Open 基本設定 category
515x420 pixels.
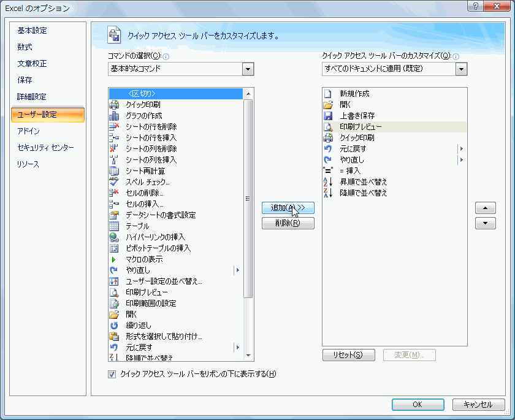pos(32,31)
